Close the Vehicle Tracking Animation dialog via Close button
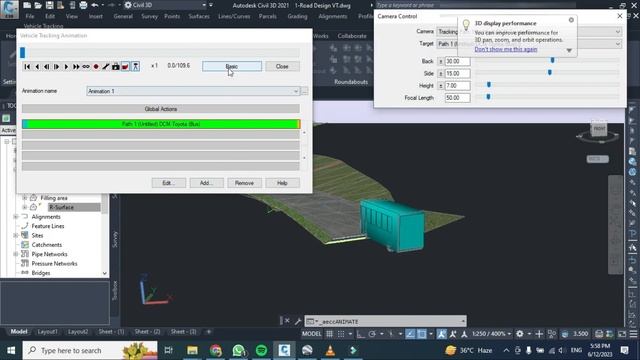The height and width of the screenshot is (360, 640). [282, 66]
